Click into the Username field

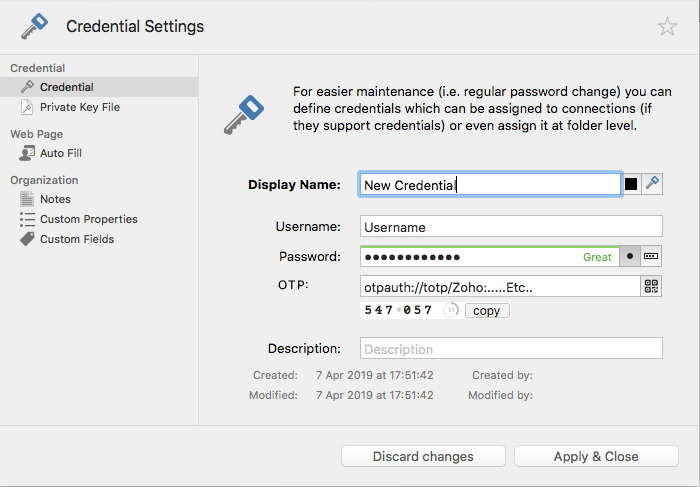coord(511,227)
